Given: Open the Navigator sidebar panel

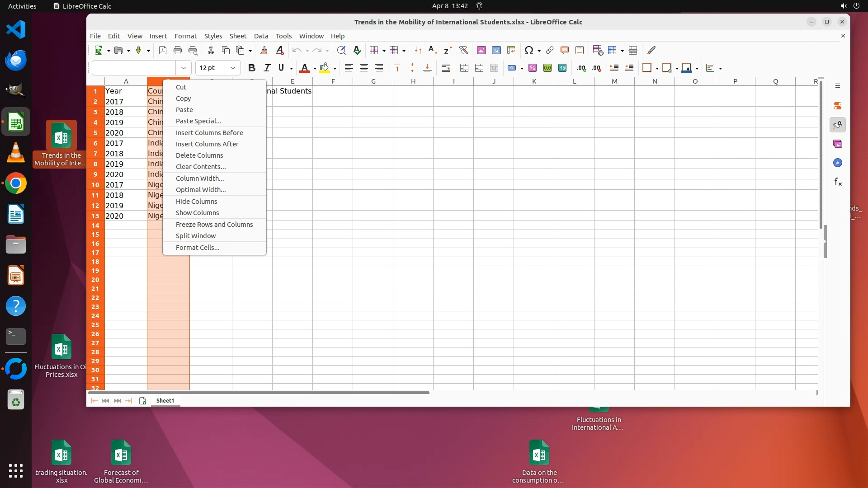Looking at the screenshot, I should click(x=837, y=163).
